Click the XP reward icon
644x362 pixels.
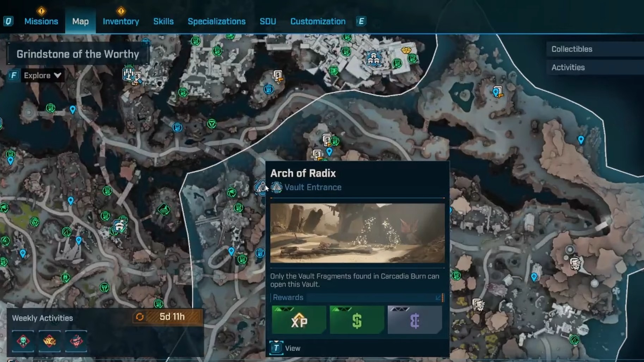[x=299, y=320]
